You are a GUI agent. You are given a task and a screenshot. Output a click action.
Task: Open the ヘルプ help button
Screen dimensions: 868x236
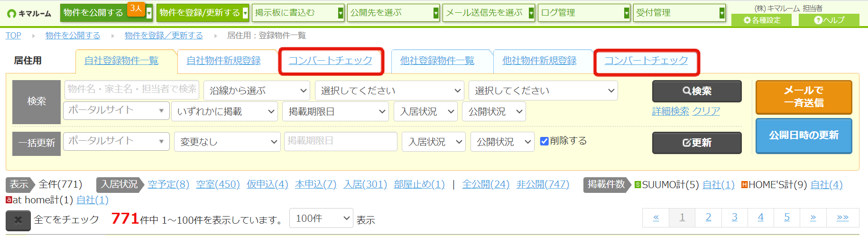[x=829, y=20]
